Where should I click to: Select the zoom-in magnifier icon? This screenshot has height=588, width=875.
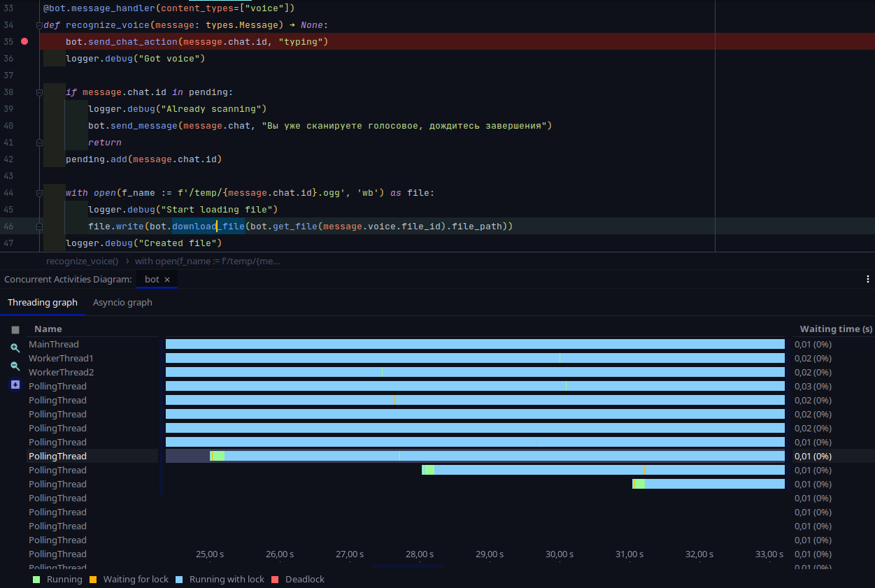pyautogui.click(x=15, y=347)
